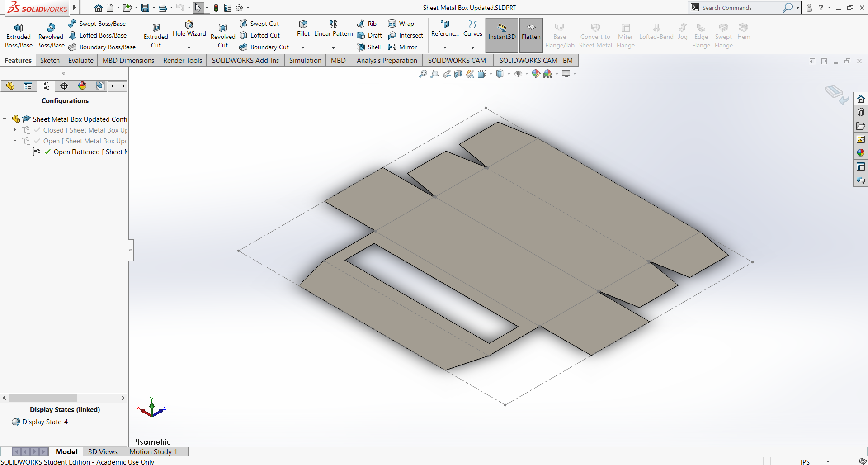Toggle Instant3D mode
Viewport: 868px width, 465px height.
pos(502,35)
